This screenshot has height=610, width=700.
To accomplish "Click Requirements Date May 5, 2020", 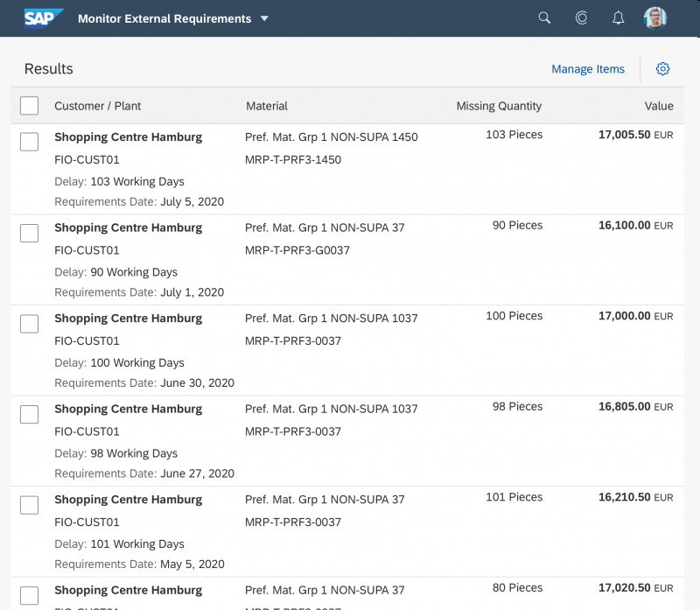I will [139, 564].
